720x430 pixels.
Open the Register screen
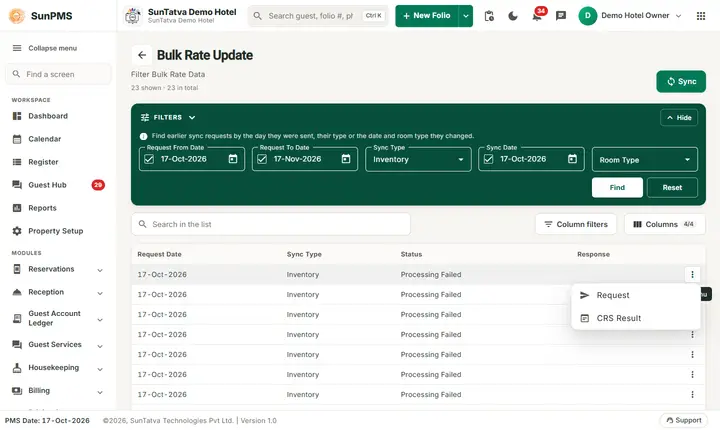(x=43, y=162)
